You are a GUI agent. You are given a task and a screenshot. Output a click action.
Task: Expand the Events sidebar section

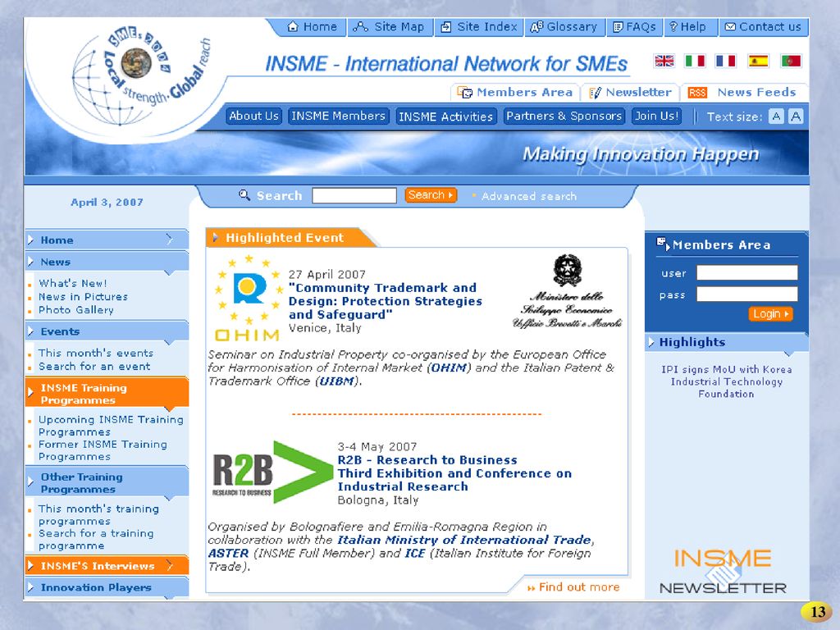(x=107, y=331)
